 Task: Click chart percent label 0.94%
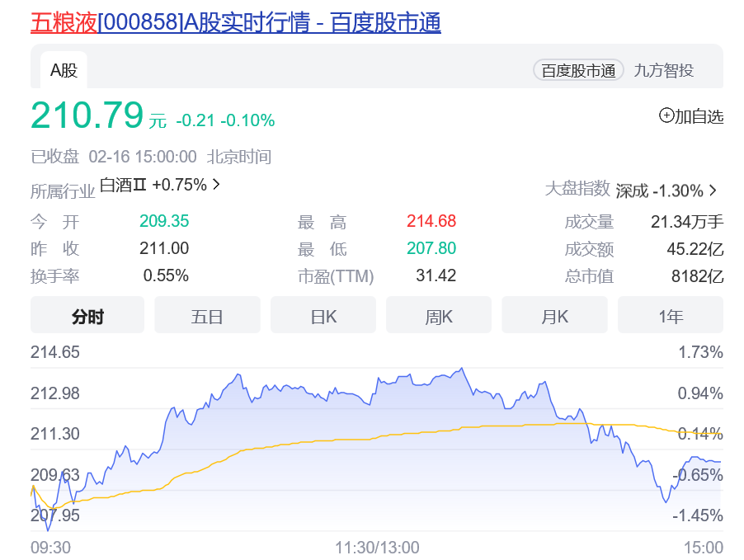(x=700, y=393)
